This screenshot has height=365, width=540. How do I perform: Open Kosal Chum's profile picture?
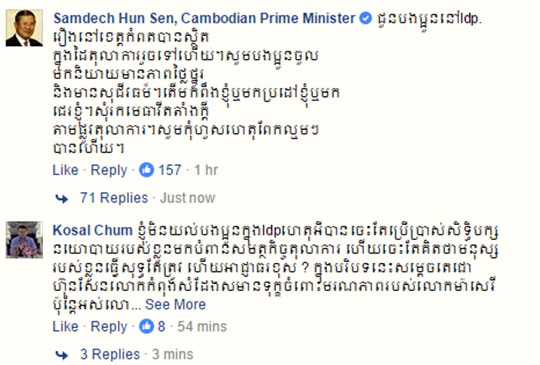click(24, 240)
